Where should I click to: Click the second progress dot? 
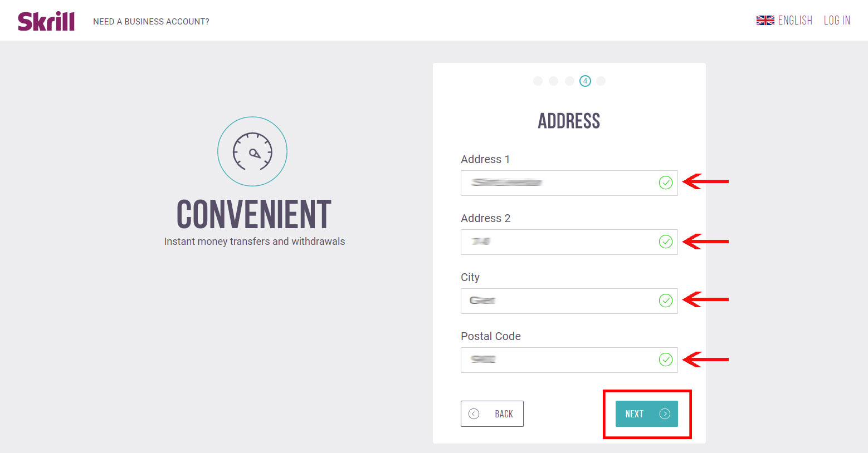coord(553,81)
